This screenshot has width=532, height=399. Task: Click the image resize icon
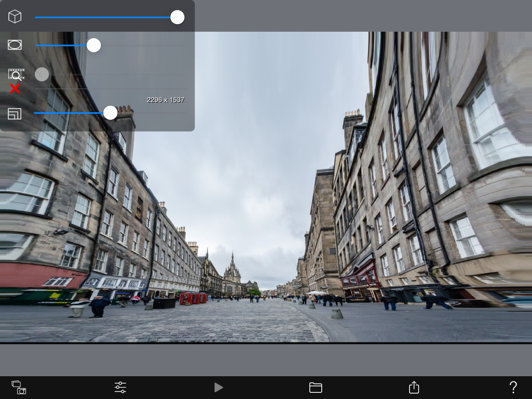tap(15, 114)
